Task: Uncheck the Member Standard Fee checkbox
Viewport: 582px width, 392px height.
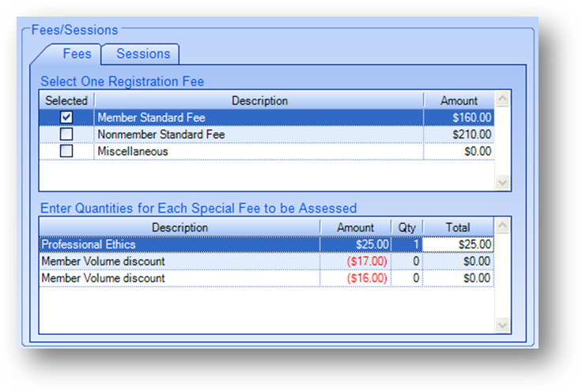Action: 66,118
